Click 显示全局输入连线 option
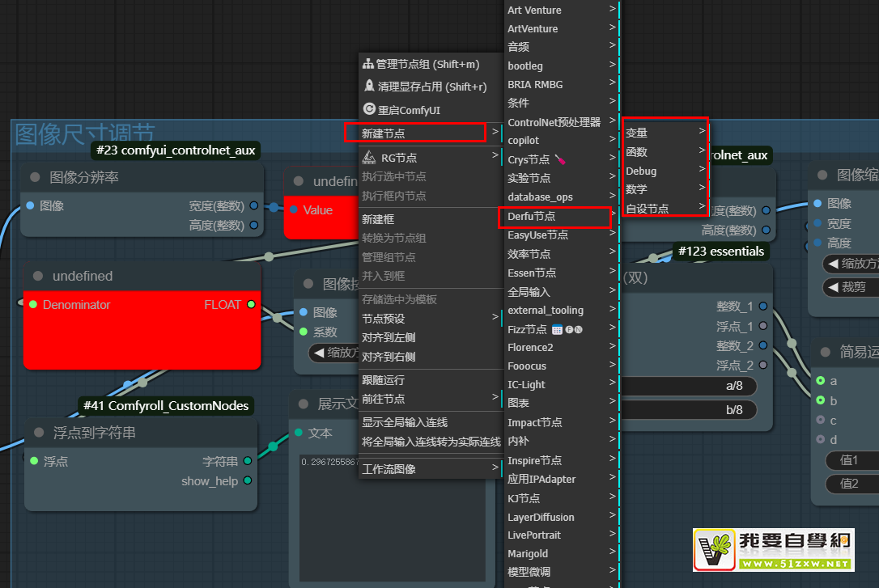 point(405,422)
